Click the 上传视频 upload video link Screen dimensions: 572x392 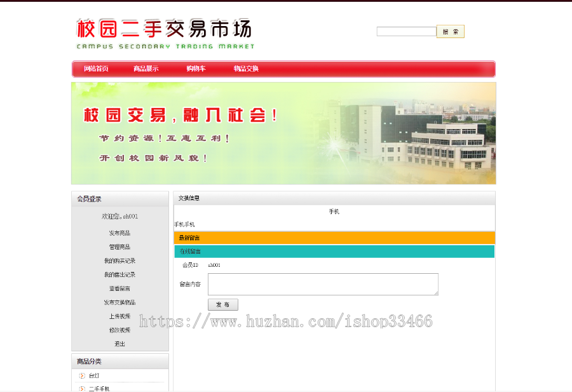pos(120,316)
